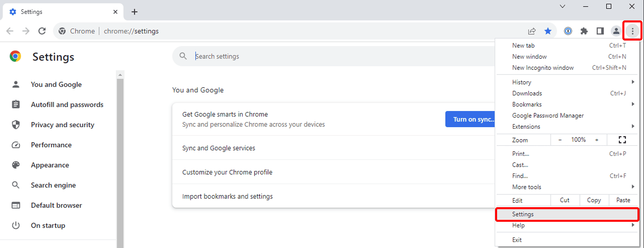Enter fullscreen mode from Zoom row

(x=622, y=140)
